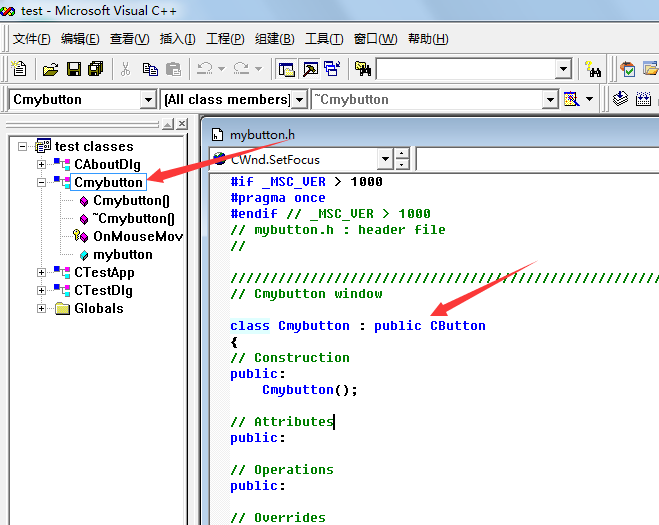659x525 pixels.
Task: Collapse the Cmybutton class node
Action: 41,182
